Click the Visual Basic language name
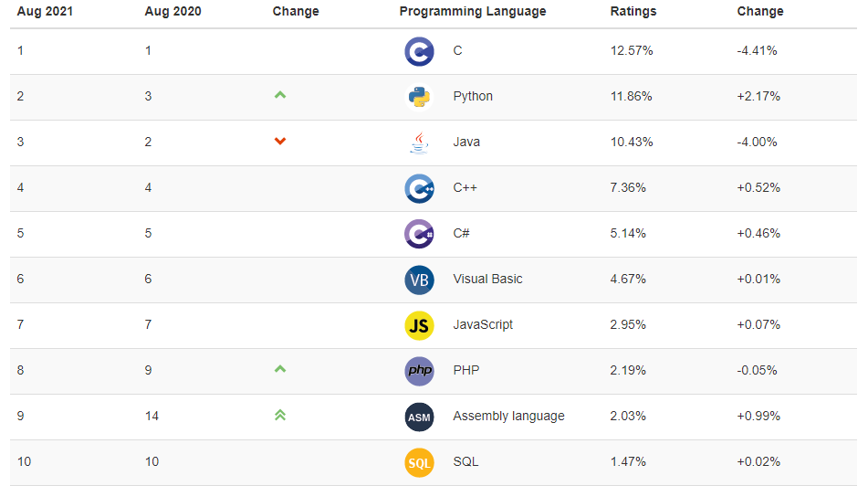Image resolution: width=868 pixels, height=486 pixels. pyautogui.click(x=487, y=279)
